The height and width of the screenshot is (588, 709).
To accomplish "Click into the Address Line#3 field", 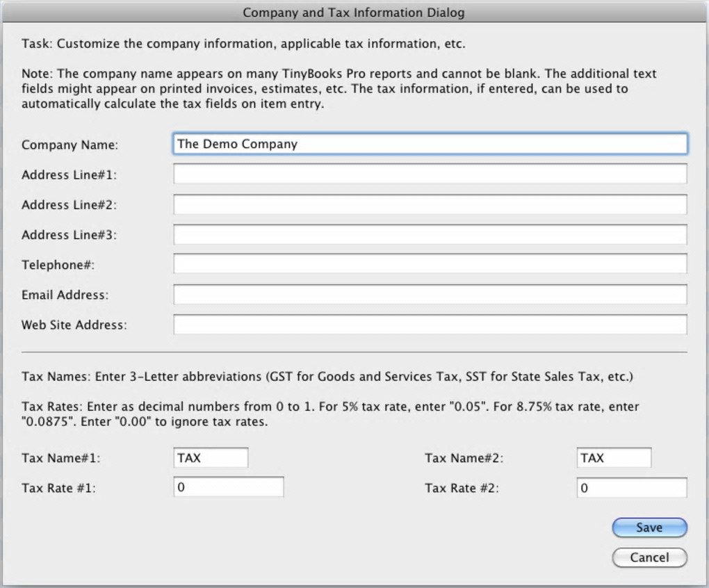I will pos(430,234).
